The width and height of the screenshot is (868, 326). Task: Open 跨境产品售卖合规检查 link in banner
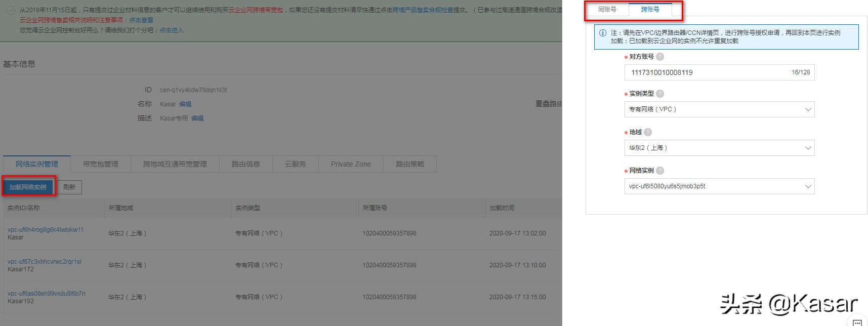click(423, 10)
